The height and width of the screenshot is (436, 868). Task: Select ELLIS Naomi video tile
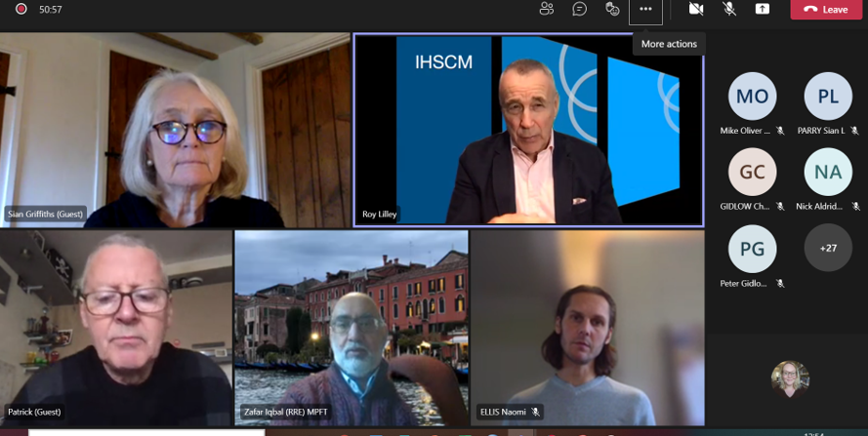[588, 328]
